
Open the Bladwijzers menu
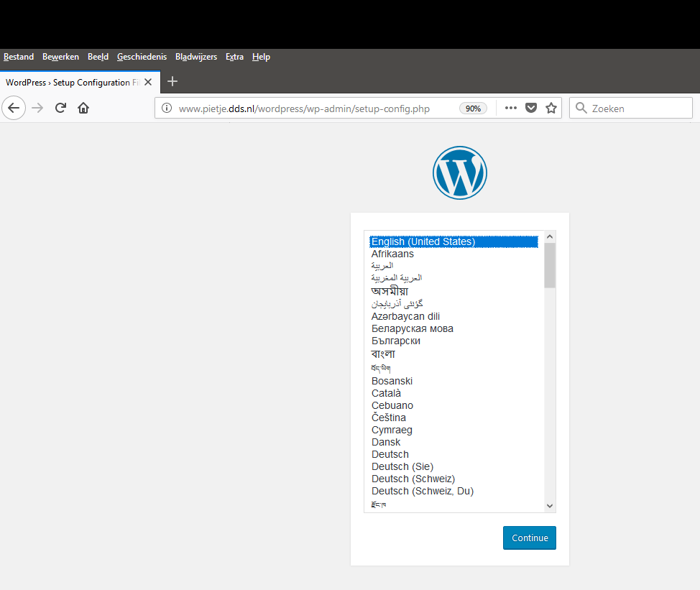(196, 57)
